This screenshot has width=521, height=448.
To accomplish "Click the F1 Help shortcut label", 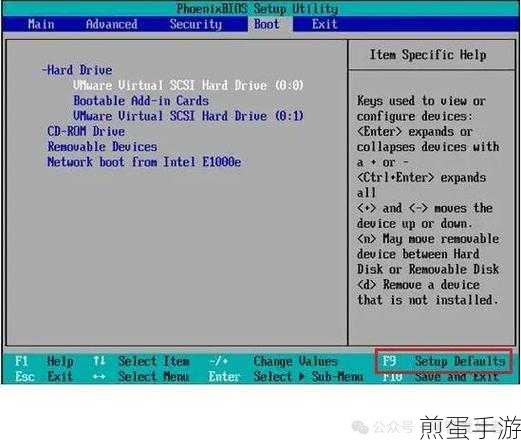I will [44, 361].
